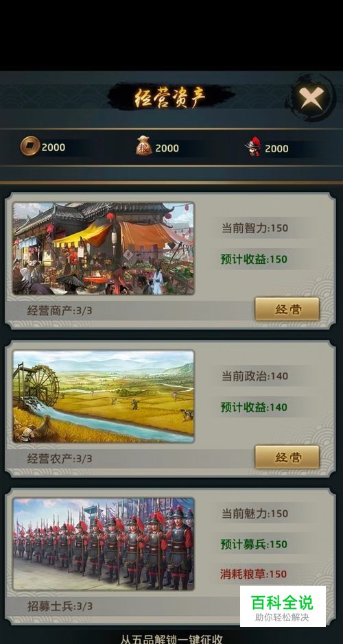Click the 百科全说 watermark logo
Image resolution: width=343 pixels, height=644 pixels.
pos(283,606)
